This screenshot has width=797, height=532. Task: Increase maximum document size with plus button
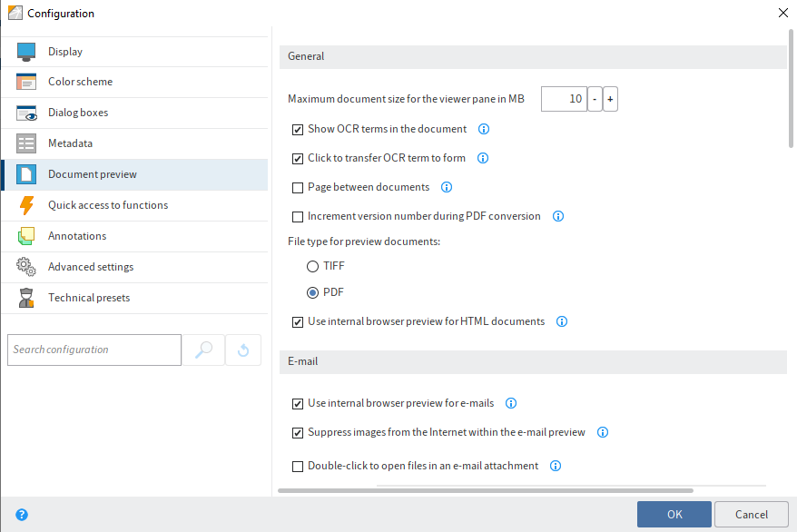point(610,99)
